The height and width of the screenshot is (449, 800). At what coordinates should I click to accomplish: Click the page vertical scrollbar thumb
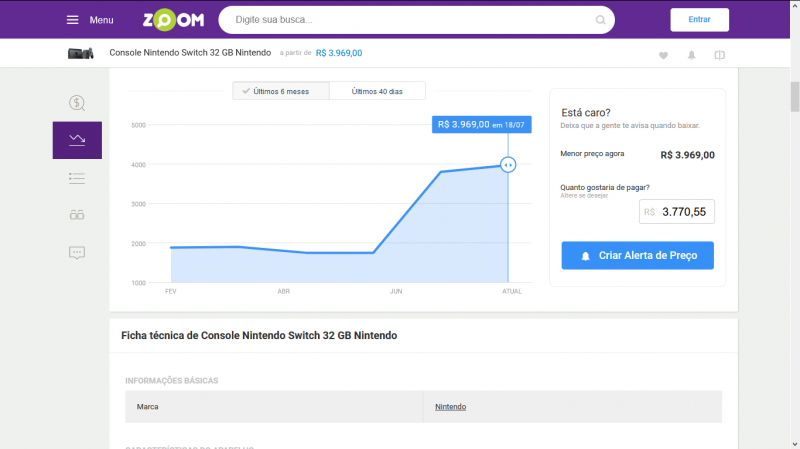[x=795, y=96]
